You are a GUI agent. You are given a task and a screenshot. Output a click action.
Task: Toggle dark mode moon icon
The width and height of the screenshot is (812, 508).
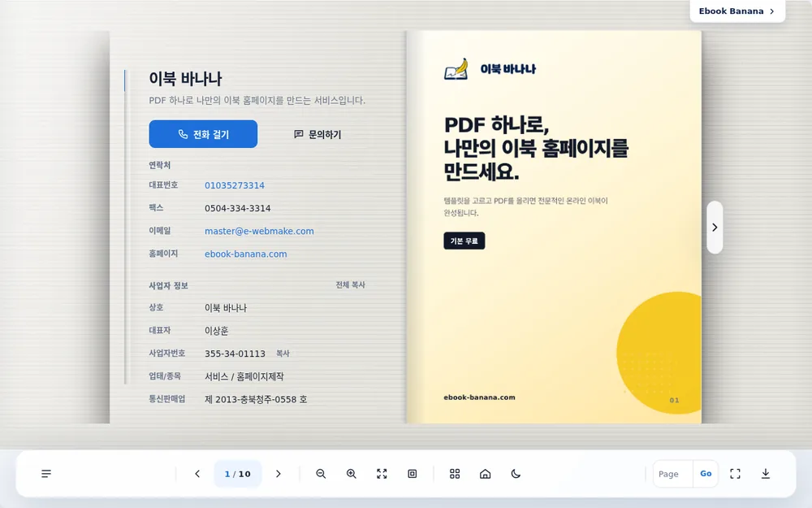[516, 474]
